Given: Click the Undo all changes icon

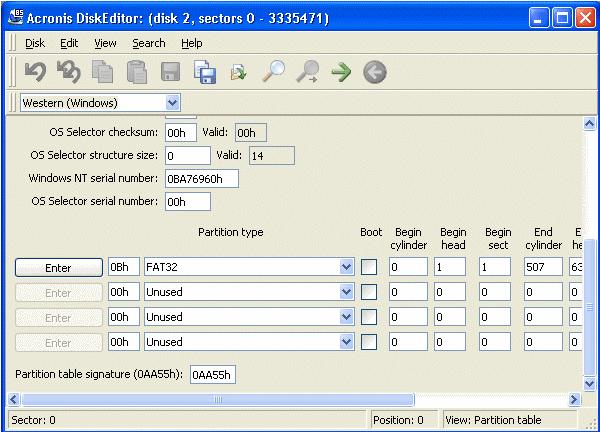Looking at the screenshot, I should click(x=69, y=72).
